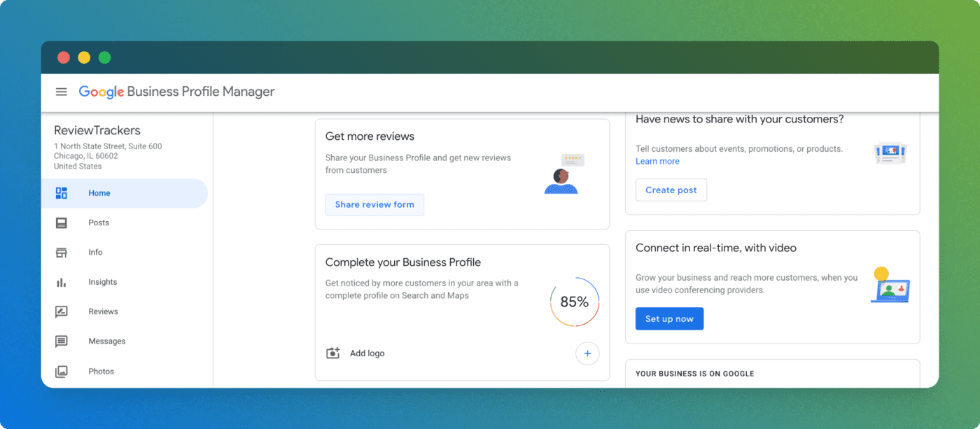
Task: Click the green macOS window button
Action: click(105, 57)
